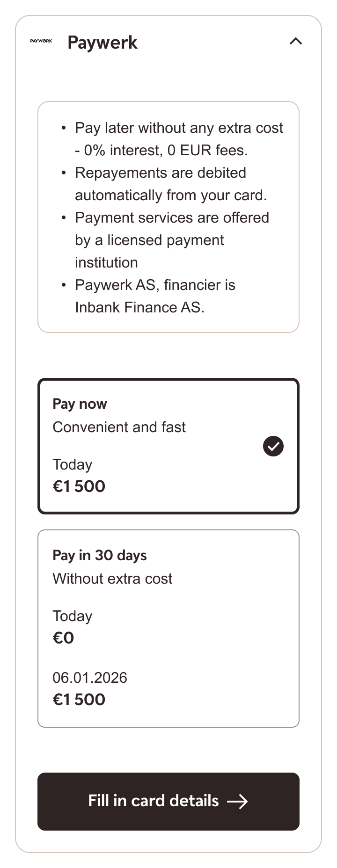The width and height of the screenshot is (337, 868).
Task: Click the Paywerk AS financier text
Action: point(155,285)
